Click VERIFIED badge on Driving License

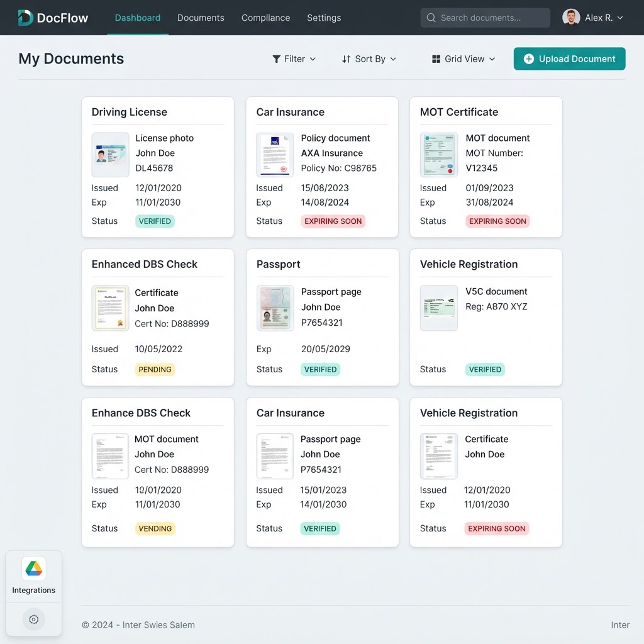pos(155,221)
